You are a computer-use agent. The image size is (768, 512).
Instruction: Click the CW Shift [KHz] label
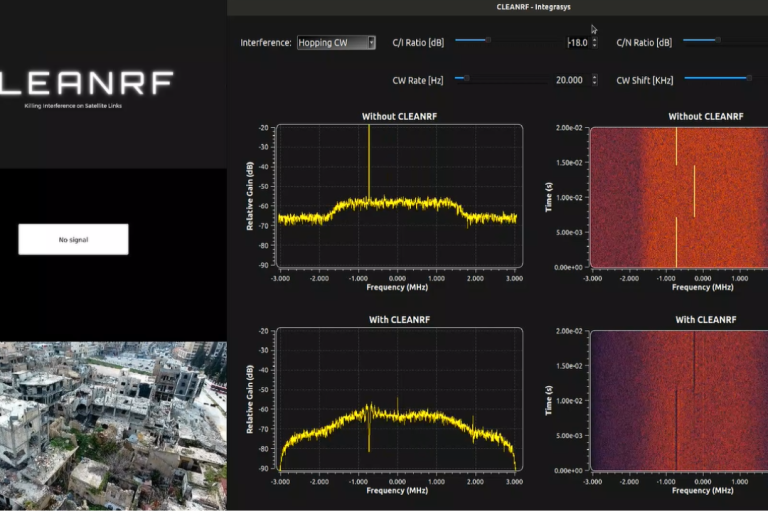pos(646,80)
